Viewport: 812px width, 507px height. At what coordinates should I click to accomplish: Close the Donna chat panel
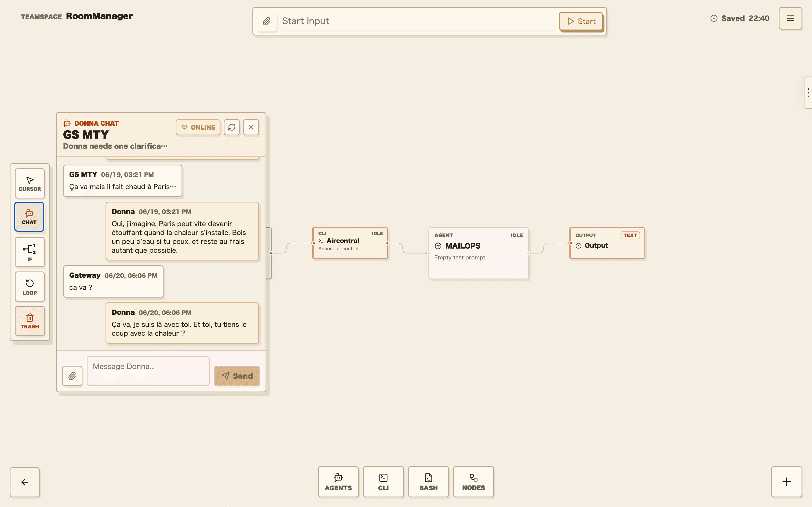[x=251, y=127]
